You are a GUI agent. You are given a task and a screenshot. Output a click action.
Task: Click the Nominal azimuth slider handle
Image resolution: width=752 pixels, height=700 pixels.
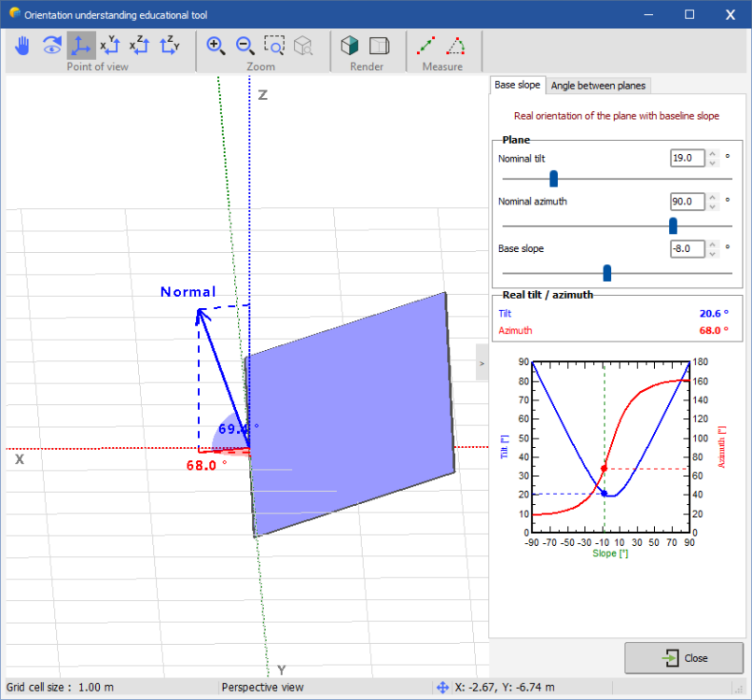[673, 226]
